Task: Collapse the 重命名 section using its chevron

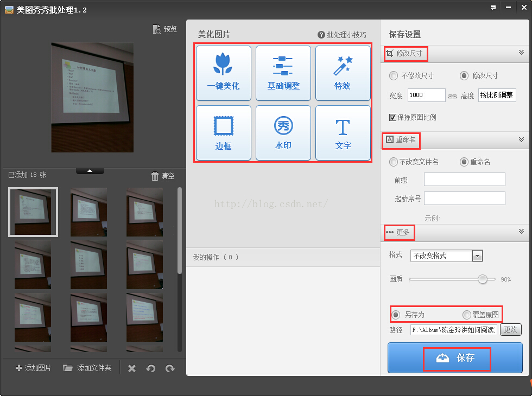Action: 522,139
